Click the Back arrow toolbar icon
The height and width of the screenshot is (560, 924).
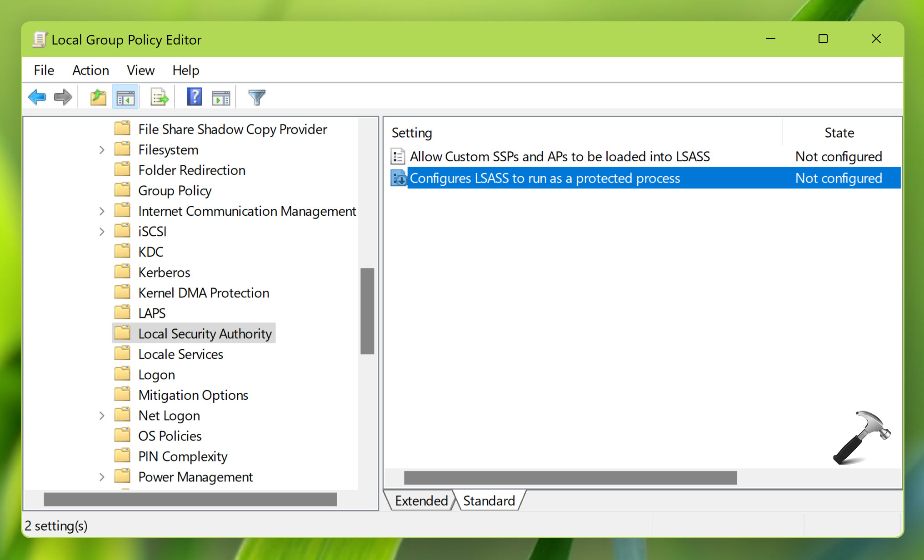37,97
